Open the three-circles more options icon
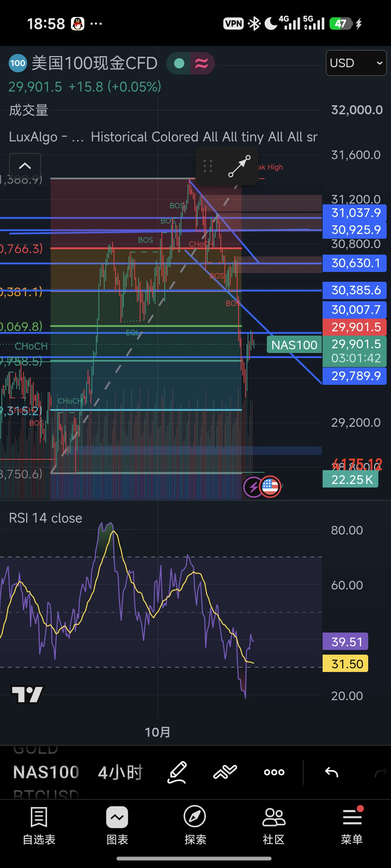391x868 pixels. coord(274,773)
